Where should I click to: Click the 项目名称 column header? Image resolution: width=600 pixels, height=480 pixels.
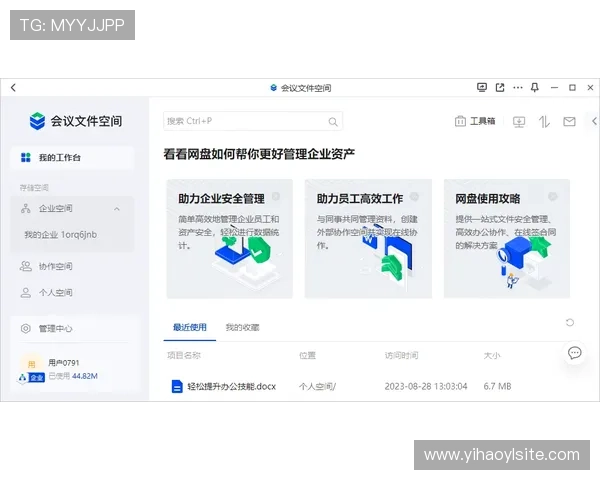click(x=184, y=356)
